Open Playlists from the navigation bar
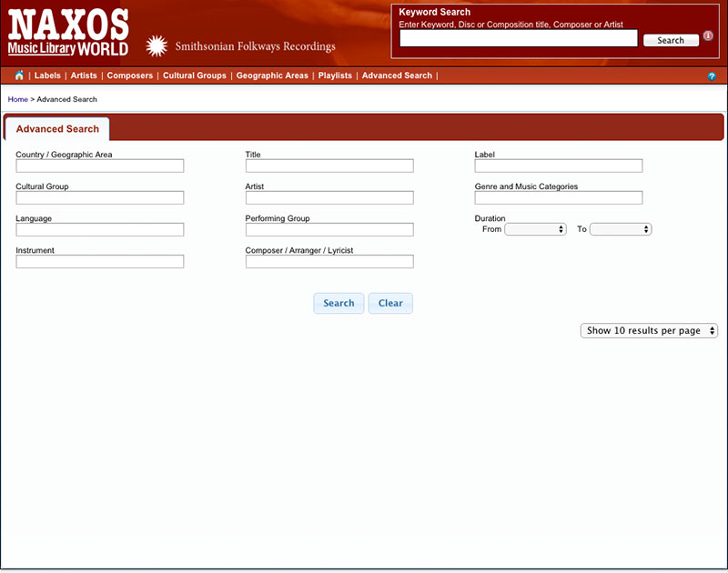The image size is (728, 573). [x=335, y=75]
